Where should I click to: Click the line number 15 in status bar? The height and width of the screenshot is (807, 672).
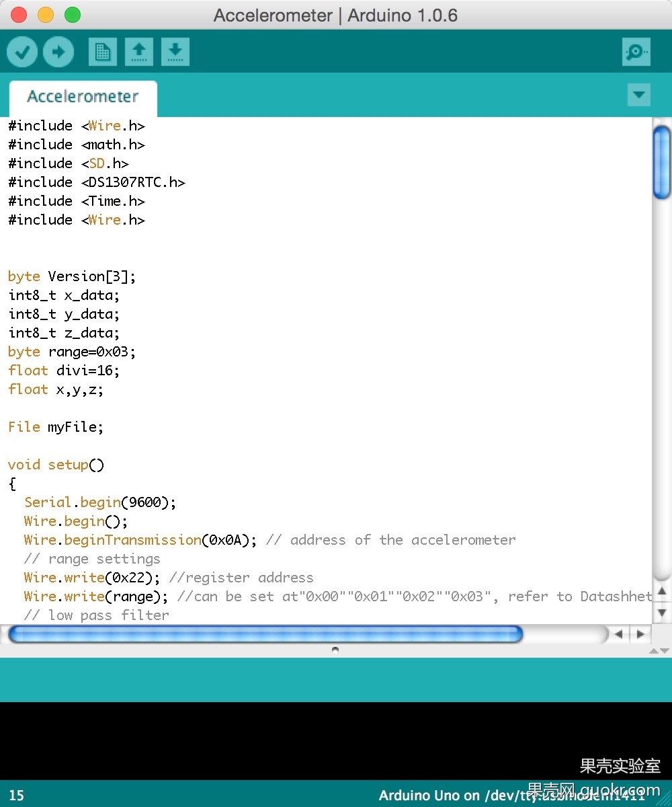click(17, 796)
